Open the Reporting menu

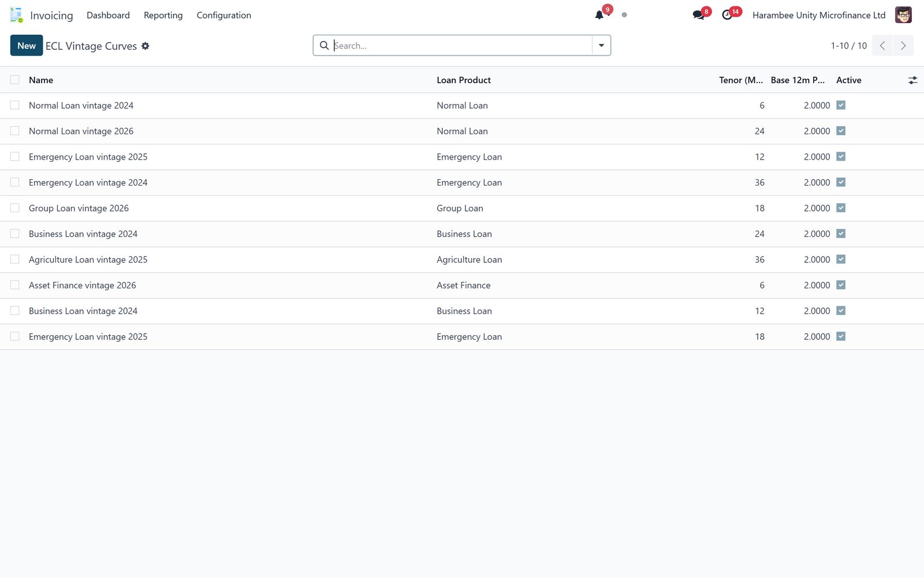(x=163, y=16)
